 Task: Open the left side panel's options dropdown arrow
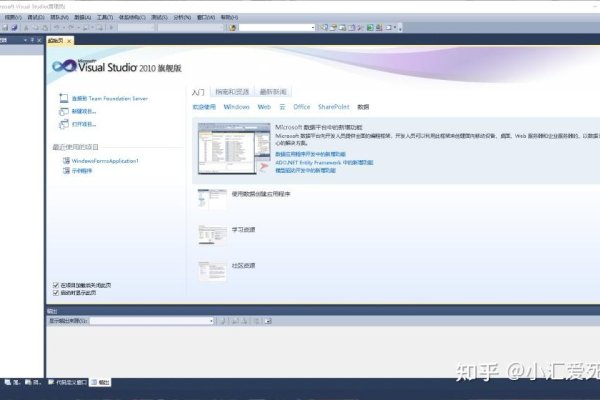25,40
